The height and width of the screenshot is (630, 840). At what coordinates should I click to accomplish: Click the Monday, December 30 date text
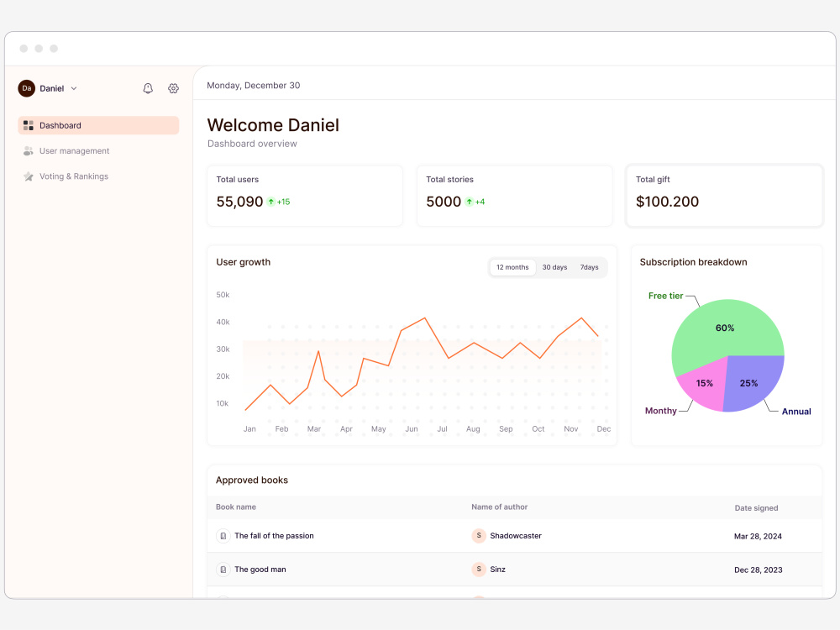tap(254, 85)
